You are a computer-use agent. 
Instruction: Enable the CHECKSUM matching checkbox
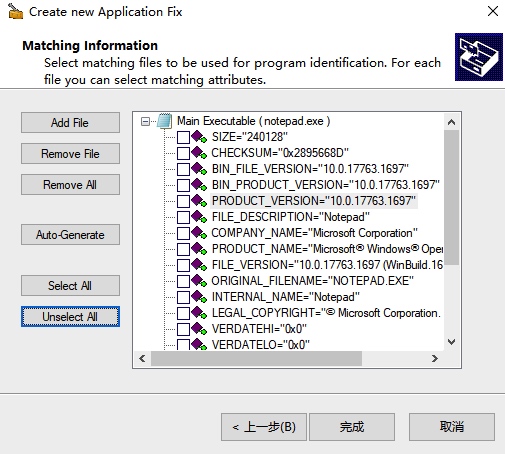183,153
